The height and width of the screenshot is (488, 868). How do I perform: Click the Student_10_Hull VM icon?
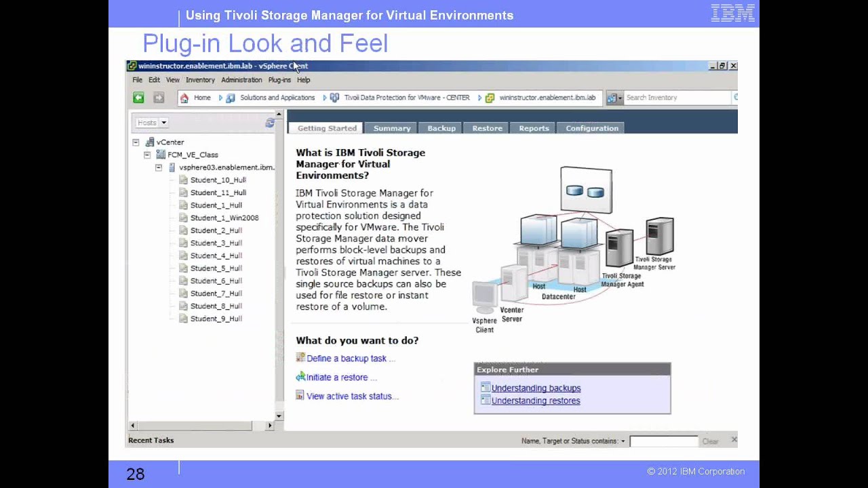[183, 180]
